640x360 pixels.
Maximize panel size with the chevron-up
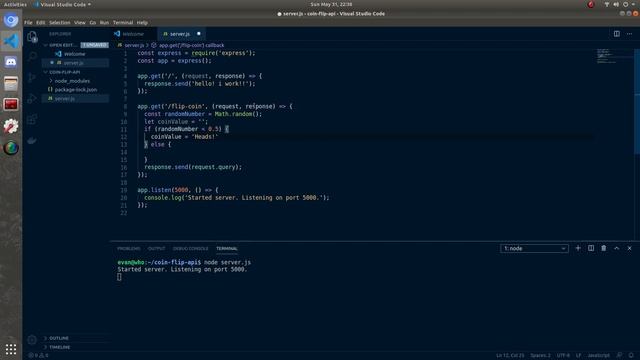click(x=617, y=248)
